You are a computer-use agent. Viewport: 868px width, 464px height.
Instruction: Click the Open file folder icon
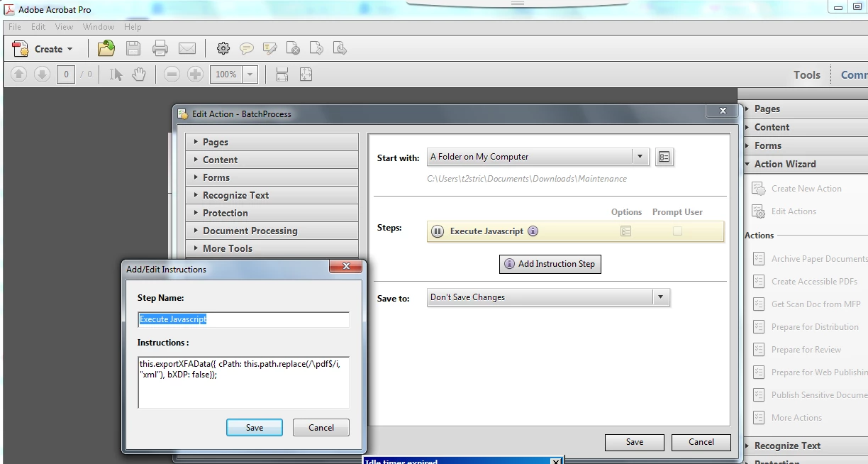coord(106,48)
